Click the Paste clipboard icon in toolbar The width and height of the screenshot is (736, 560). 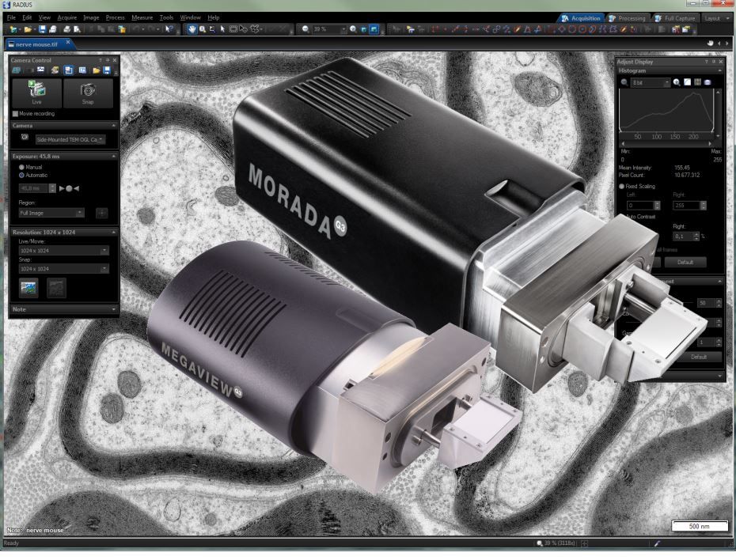122,29
